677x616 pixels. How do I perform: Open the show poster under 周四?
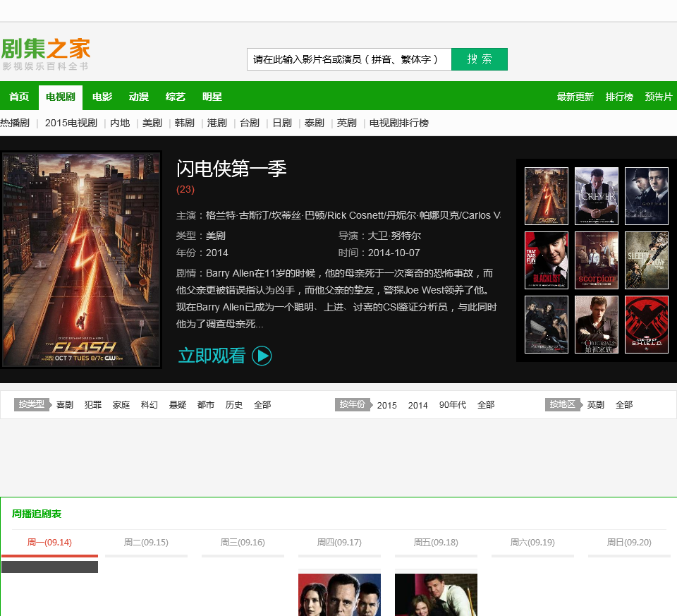click(339, 595)
